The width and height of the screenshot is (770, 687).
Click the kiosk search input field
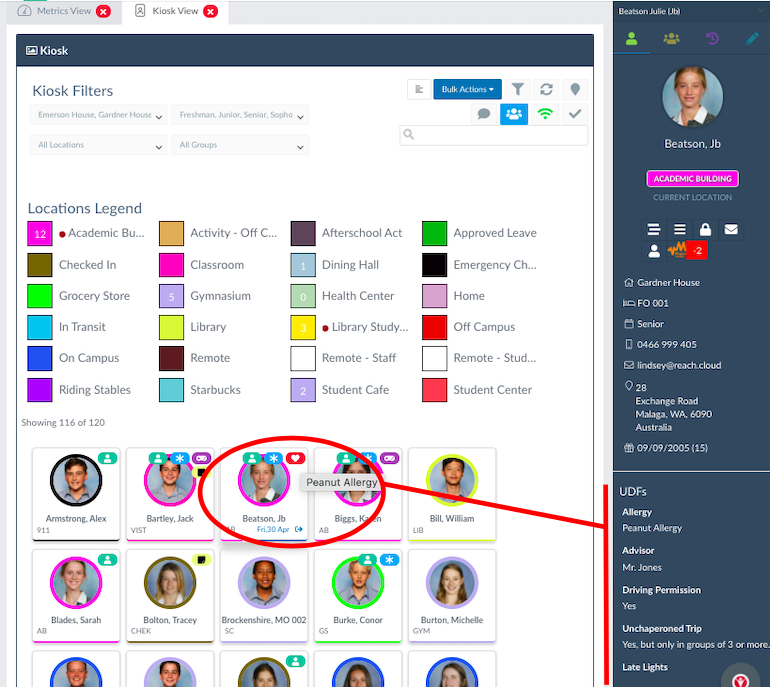tap(494, 135)
